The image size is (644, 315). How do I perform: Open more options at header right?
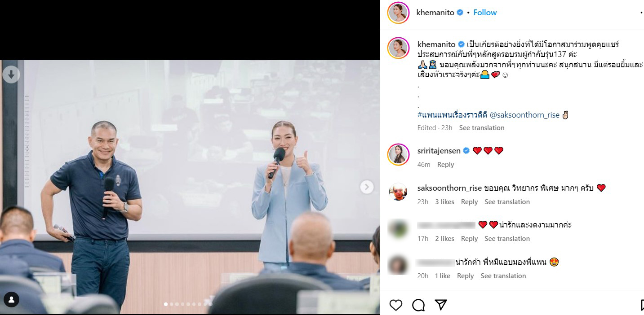[x=641, y=13]
